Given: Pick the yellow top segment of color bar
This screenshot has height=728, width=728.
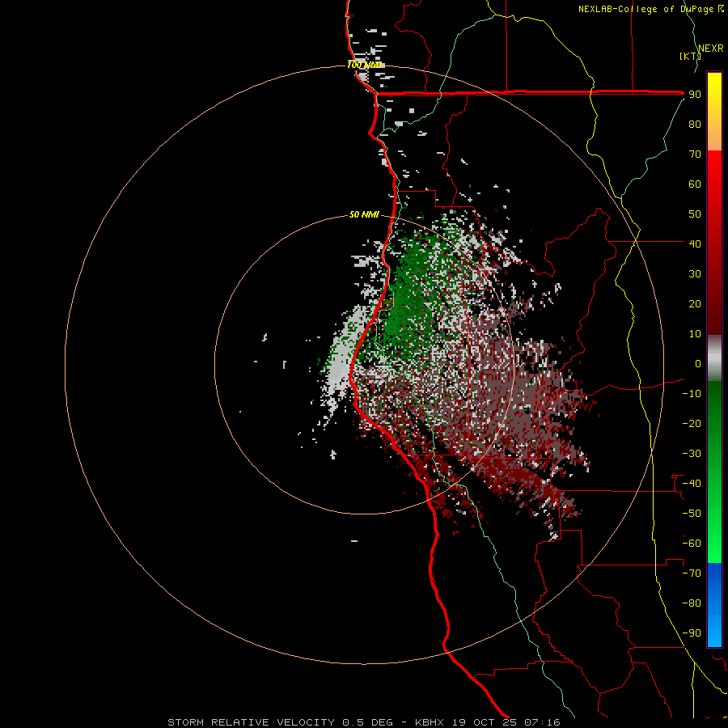Looking at the screenshot, I should pyautogui.click(x=714, y=112).
